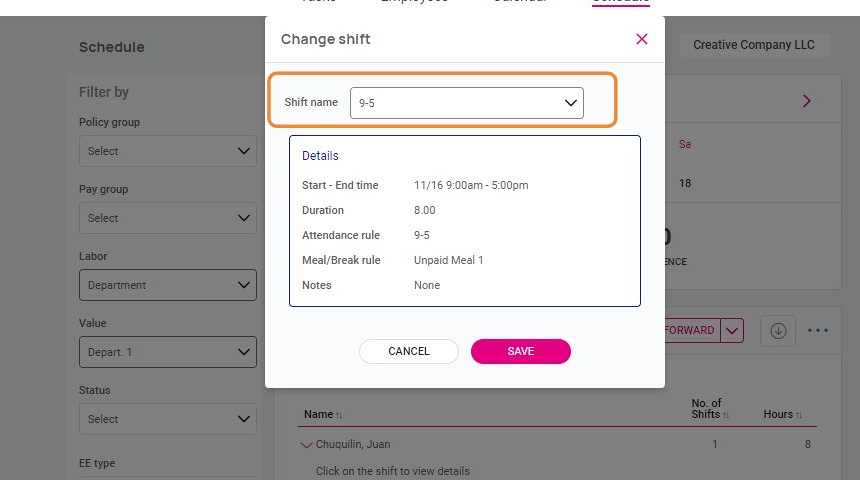Change the Value Depart. 1 dropdown
This screenshot has width=860, height=480.
point(167,352)
